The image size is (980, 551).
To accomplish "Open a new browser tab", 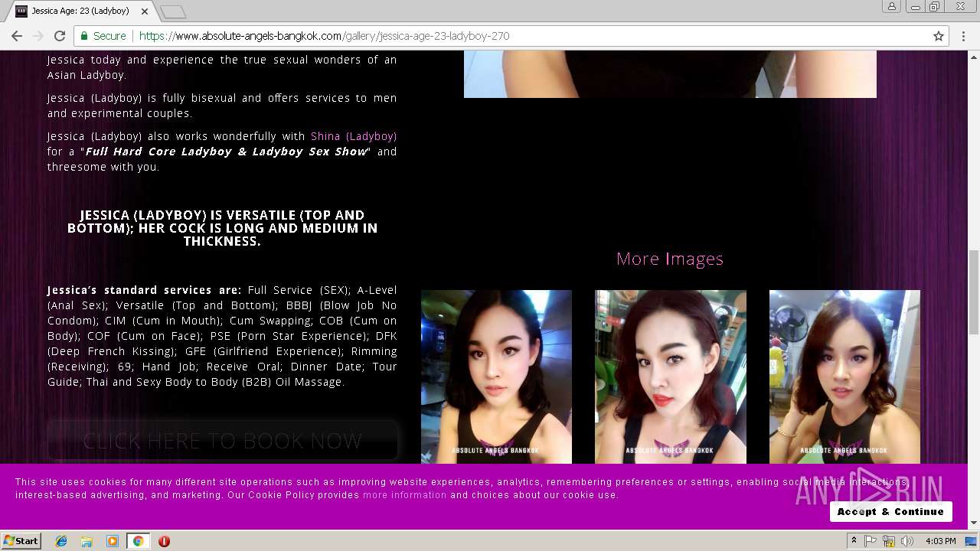I will point(173,11).
